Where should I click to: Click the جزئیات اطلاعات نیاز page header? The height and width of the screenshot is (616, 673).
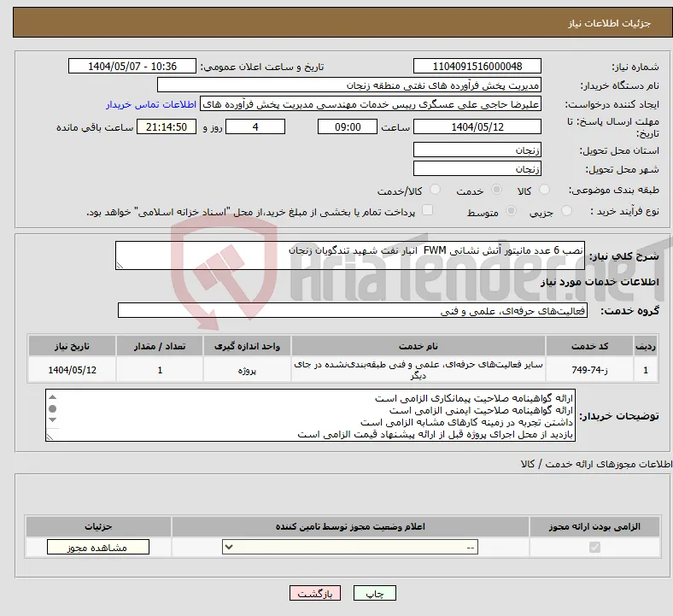pos(342,23)
